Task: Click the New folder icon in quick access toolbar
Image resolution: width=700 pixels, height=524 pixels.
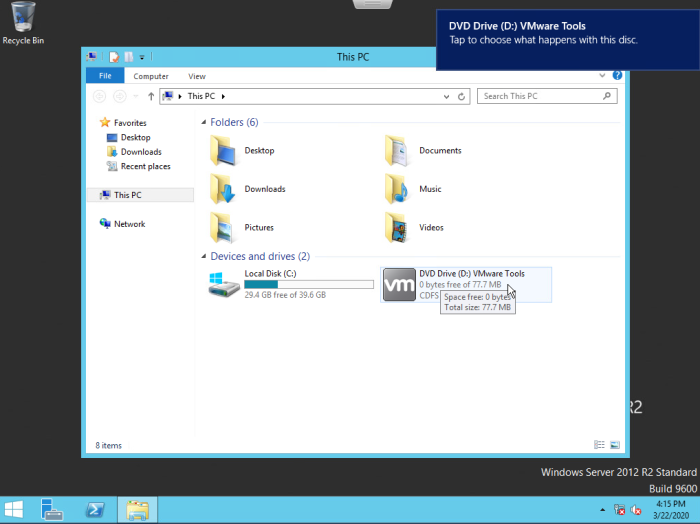Action: 129,57
